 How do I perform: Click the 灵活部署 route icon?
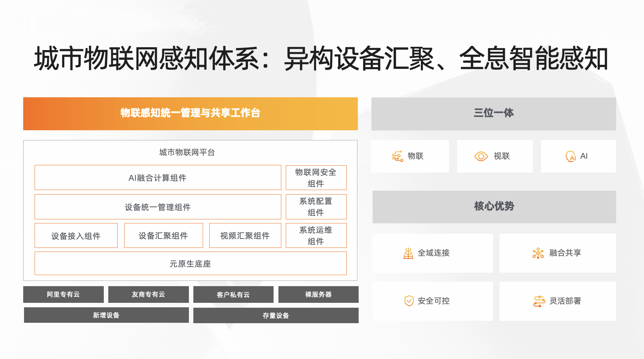539,301
